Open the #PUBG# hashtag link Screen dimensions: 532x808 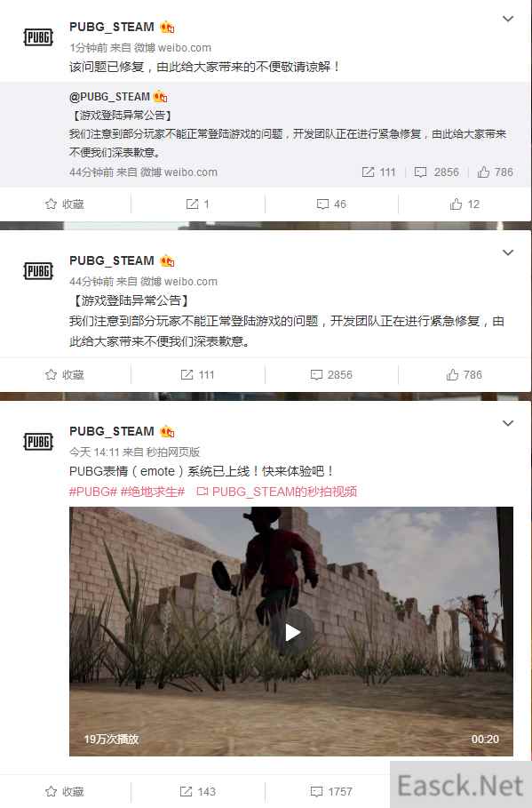[93, 492]
